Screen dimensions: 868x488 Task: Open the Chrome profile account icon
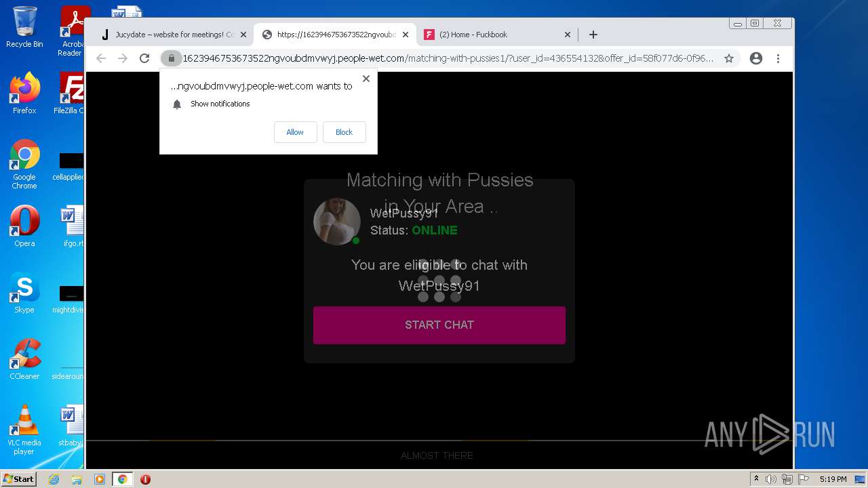pyautogui.click(x=756, y=58)
